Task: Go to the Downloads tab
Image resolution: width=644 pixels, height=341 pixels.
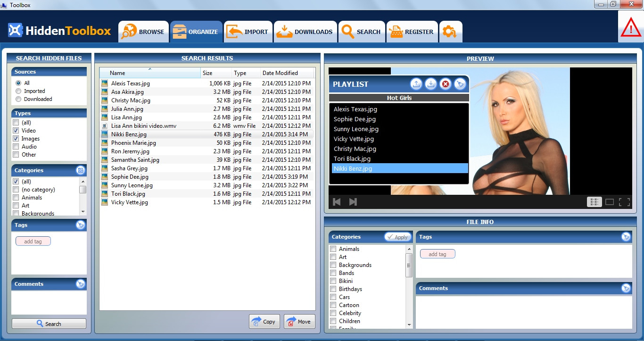Action: click(305, 32)
